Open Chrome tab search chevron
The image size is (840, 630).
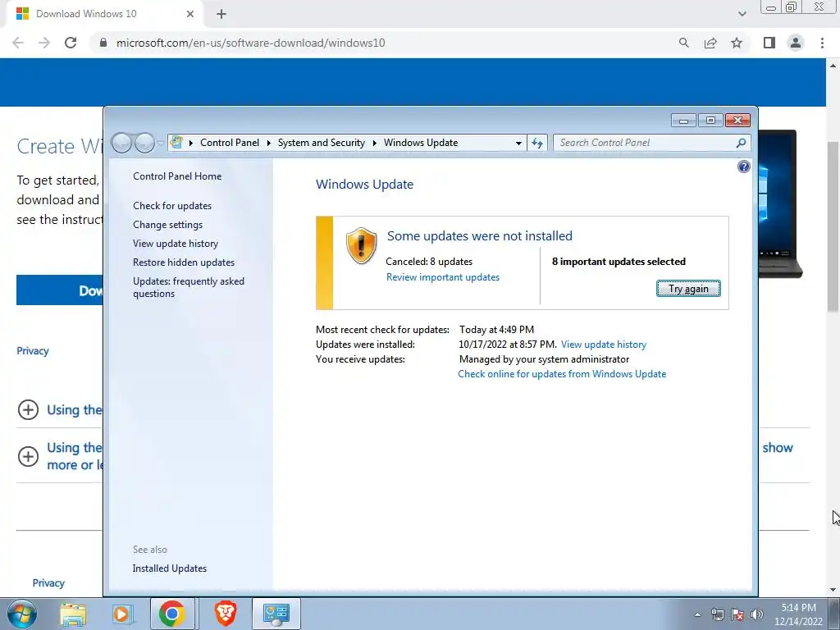[x=742, y=15]
